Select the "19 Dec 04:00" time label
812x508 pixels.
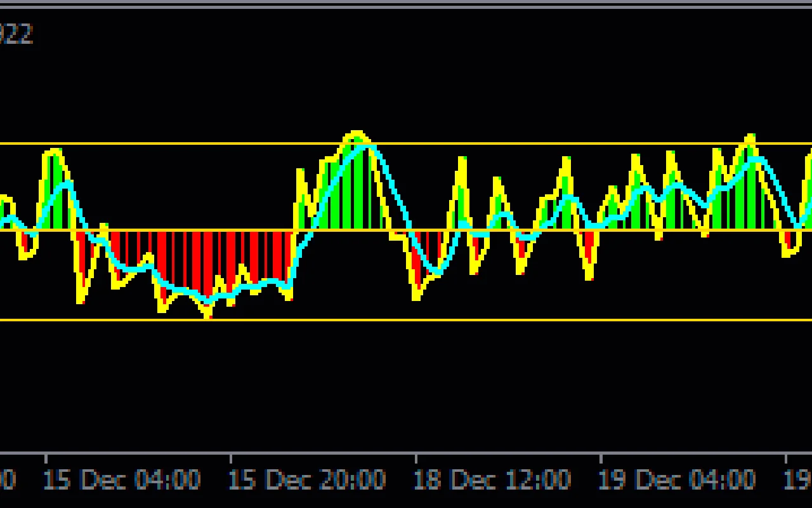click(x=676, y=479)
